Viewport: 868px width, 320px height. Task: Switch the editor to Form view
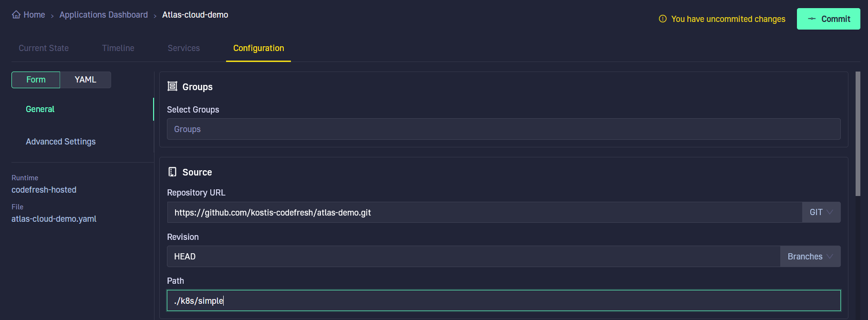point(36,80)
